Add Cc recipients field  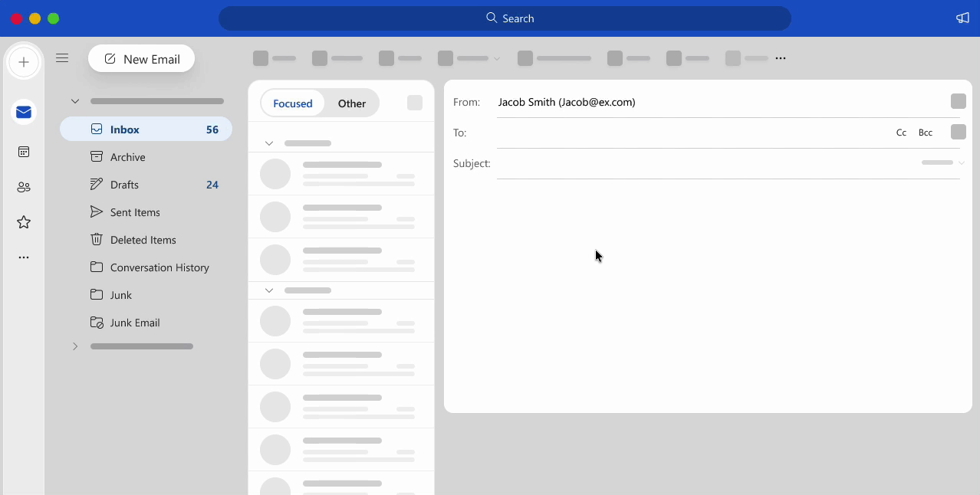click(901, 133)
